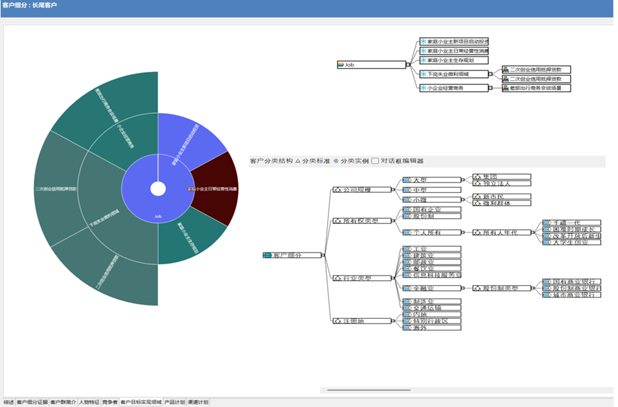This screenshot has height=407, width=618.
Task: Click the 分类标准 triangle icon in the toolbar
Action: pyautogui.click(x=299, y=160)
